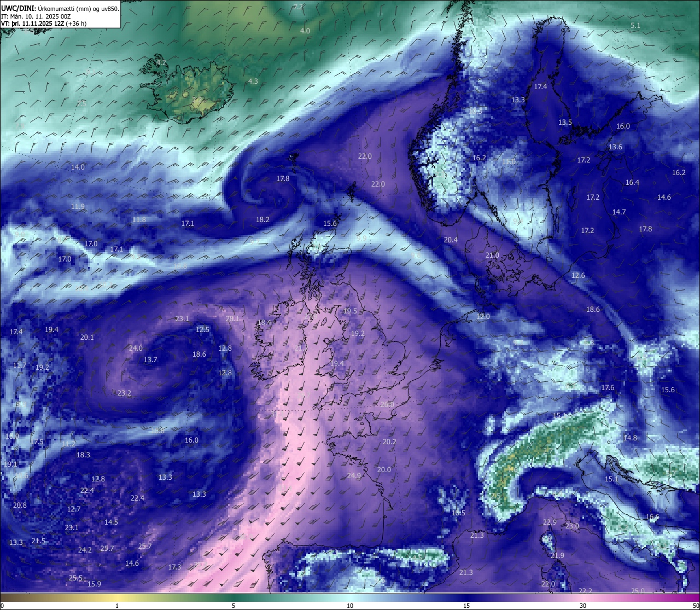Click the 14.0 value southwest of Iceland

tap(78, 167)
